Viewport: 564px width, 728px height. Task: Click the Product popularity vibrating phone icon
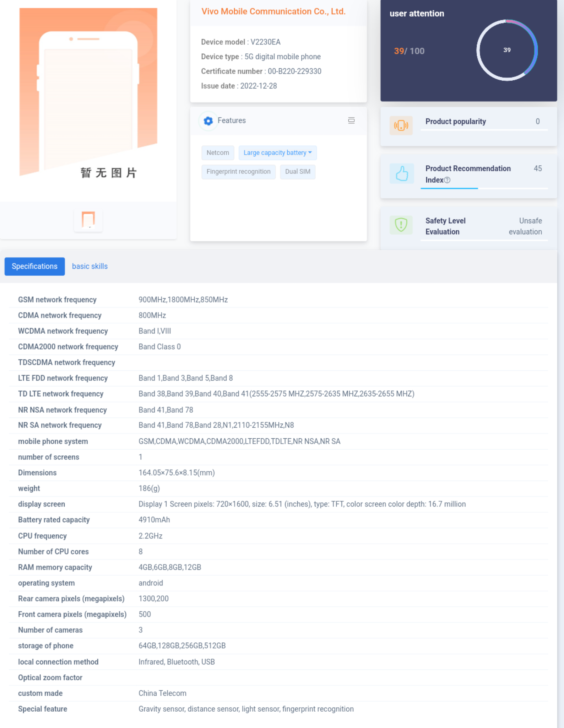coord(401,125)
